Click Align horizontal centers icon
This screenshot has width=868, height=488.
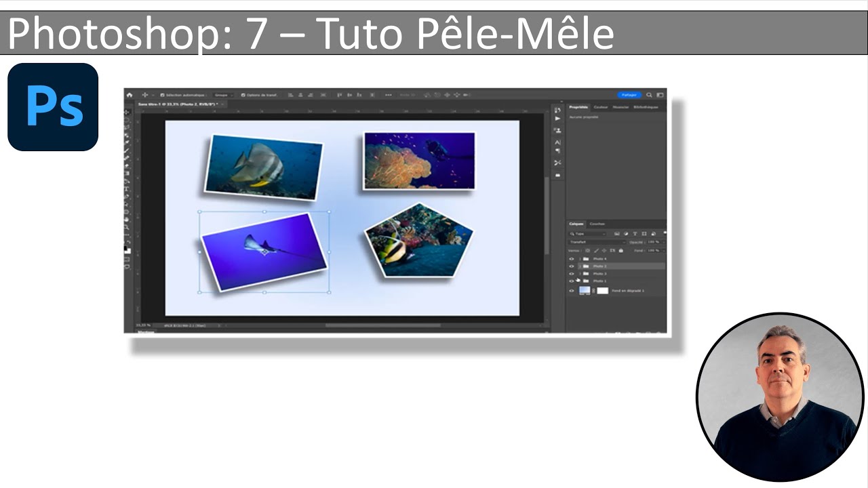click(x=300, y=95)
